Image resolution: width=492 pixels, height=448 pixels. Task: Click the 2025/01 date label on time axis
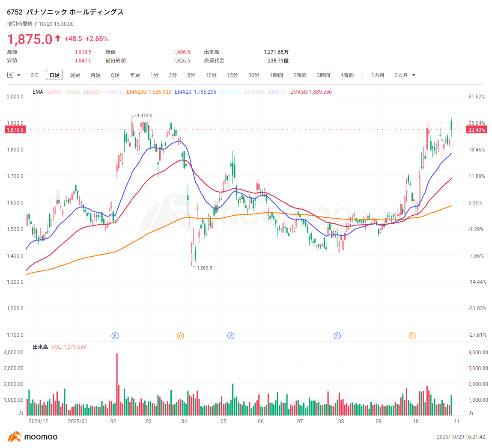click(78, 421)
